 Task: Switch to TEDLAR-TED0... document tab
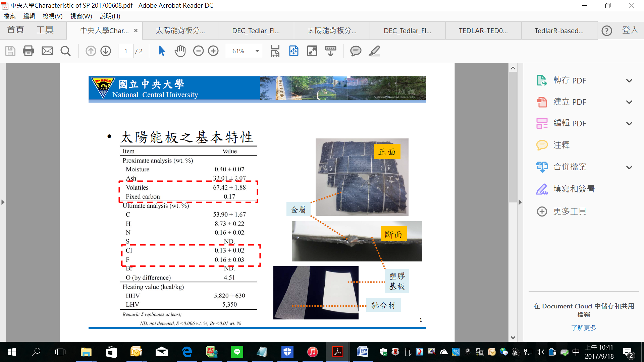click(x=483, y=31)
